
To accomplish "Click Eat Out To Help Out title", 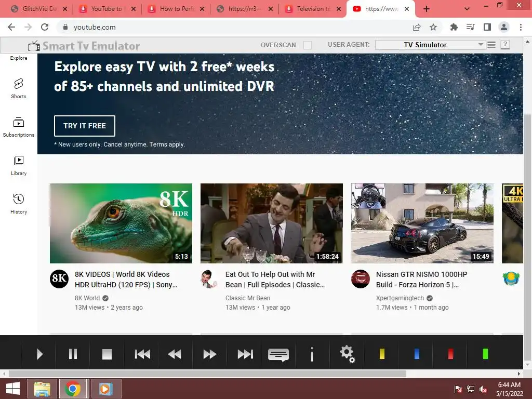I will [275, 280].
